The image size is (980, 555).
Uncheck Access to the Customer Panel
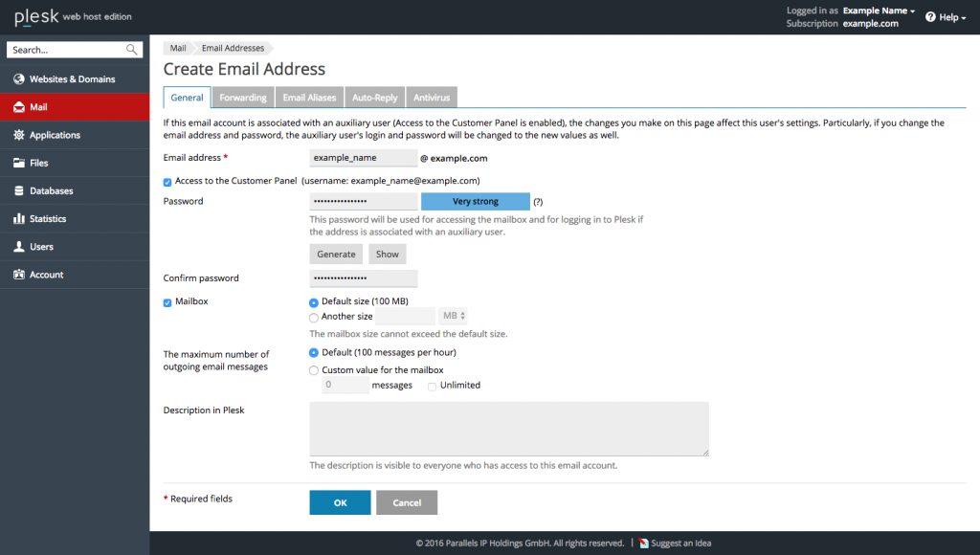pyautogui.click(x=167, y=182)
